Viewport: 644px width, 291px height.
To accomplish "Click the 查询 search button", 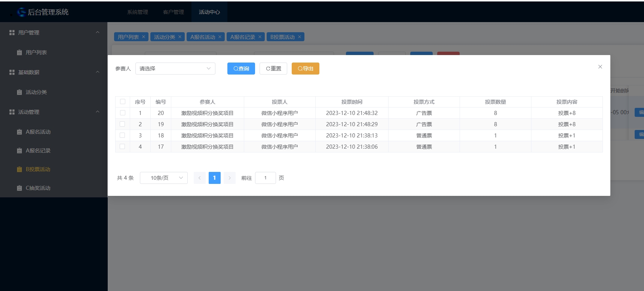I will tap(241, 69).
